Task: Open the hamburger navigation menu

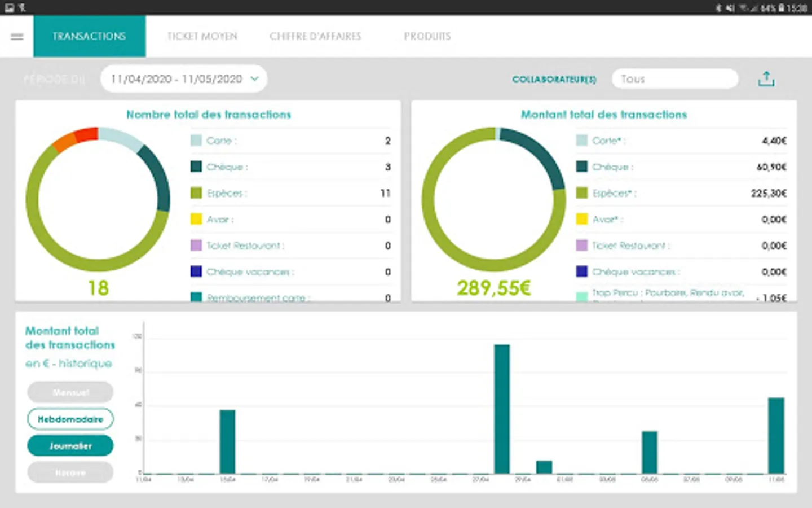Action: pyautogui.click(x=17, y=37)
